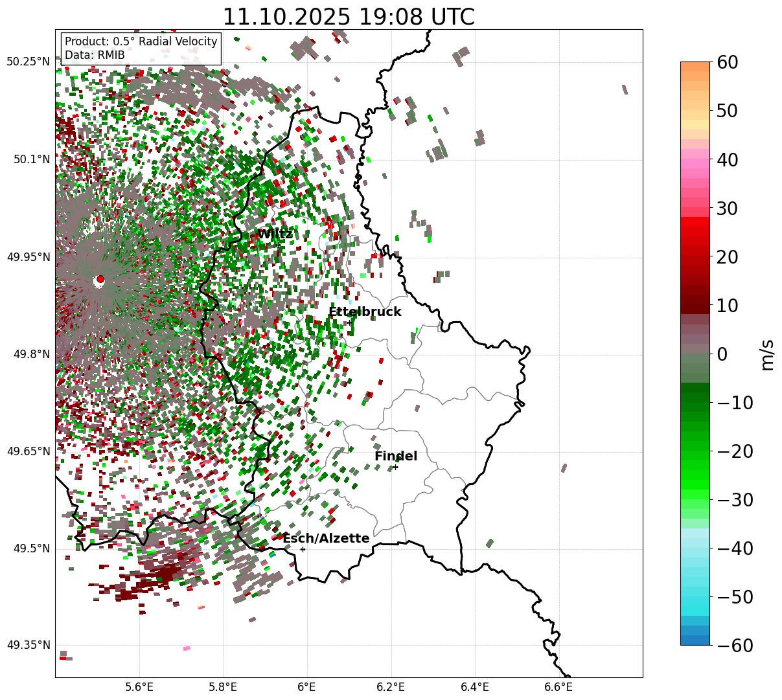Click the Esch/Alzette station cross marker
This screenshot has height=700, width=782.
pos(303,549)
